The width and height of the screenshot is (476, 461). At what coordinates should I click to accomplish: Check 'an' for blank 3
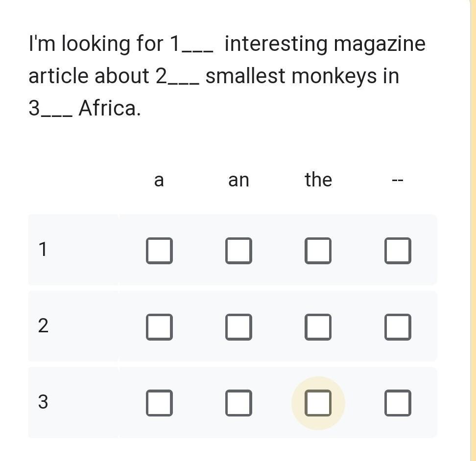tap(238, 403)
